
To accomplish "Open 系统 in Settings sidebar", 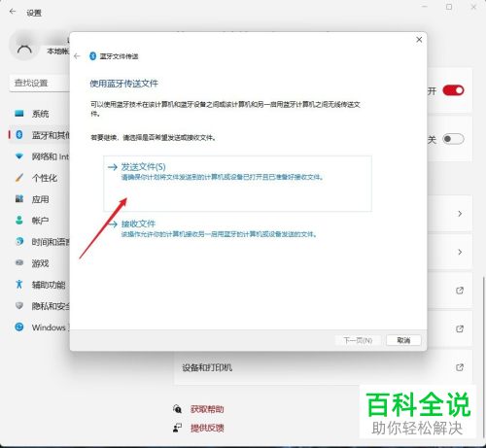I will (x=40, y=114).
